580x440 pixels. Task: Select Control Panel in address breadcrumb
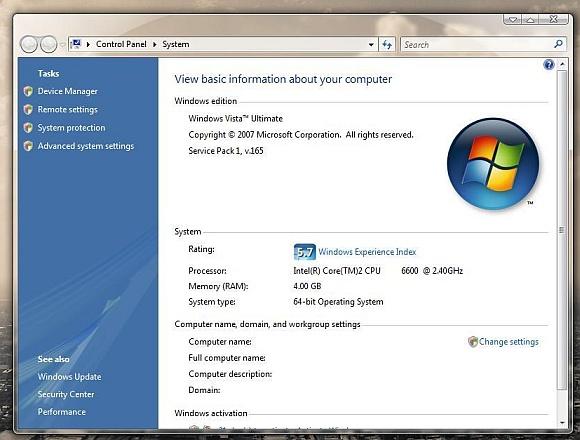coord(121,44)
